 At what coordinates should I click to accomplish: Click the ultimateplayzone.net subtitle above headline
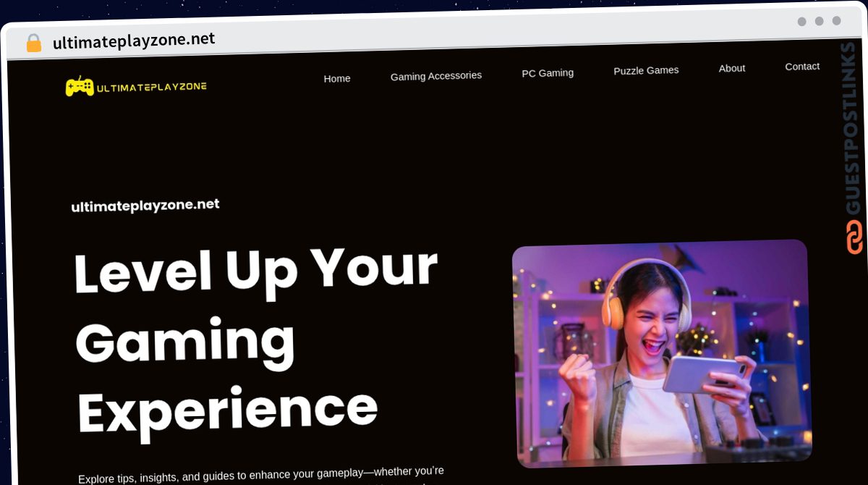145,206
